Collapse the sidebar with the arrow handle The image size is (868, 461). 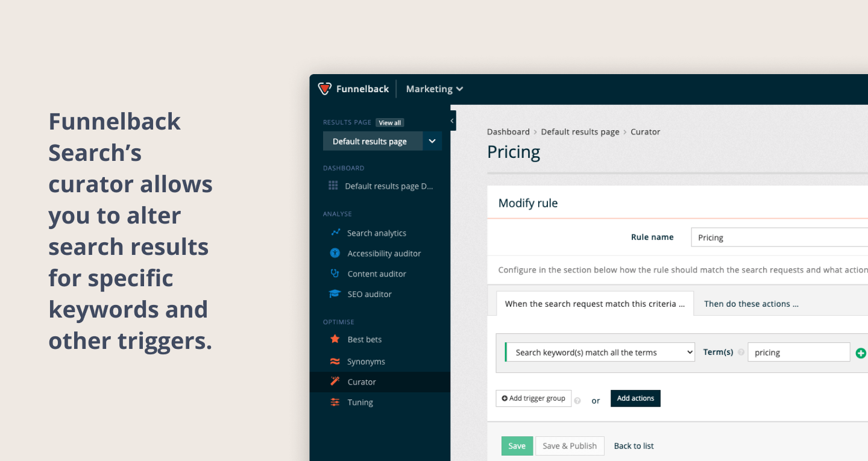click(452, 121)
